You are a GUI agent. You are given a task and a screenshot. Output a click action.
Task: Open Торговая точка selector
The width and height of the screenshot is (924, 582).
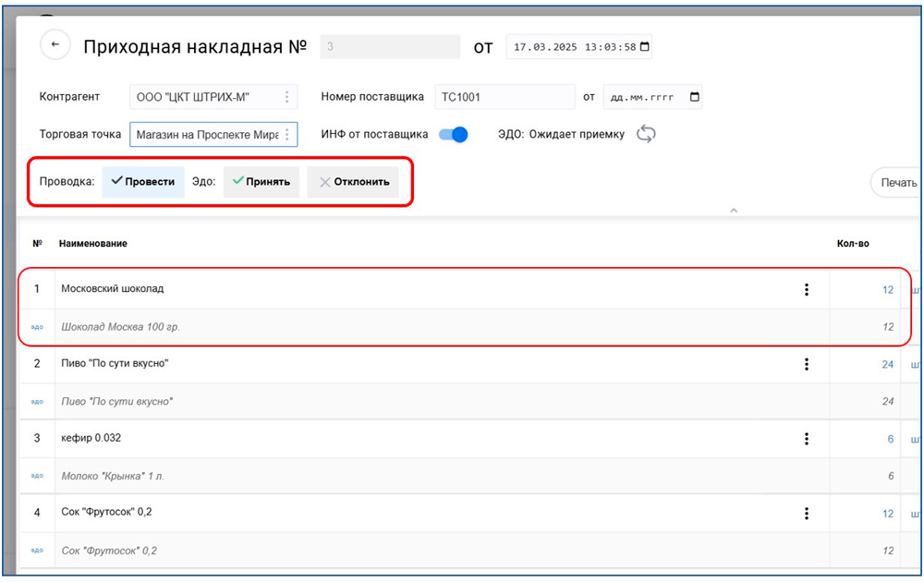click(287, 135)
